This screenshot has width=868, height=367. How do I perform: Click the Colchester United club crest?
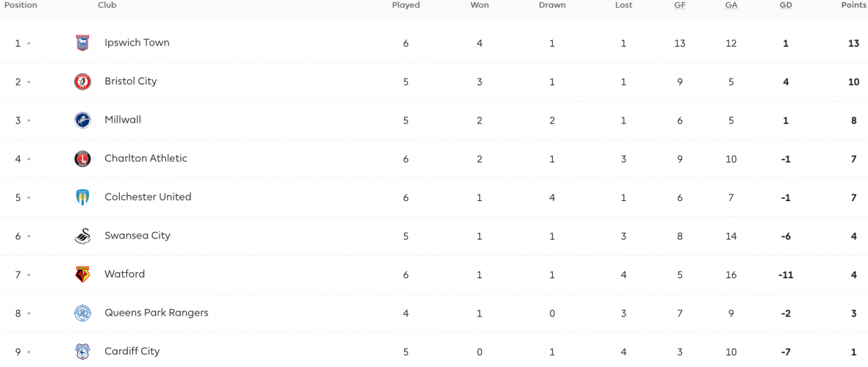82,197
